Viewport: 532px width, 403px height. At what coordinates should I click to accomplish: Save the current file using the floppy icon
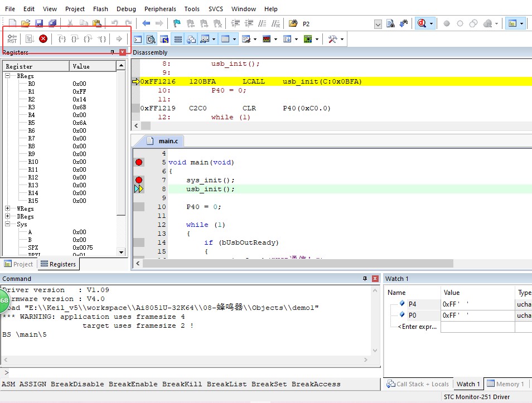click(x=39, y=23)
